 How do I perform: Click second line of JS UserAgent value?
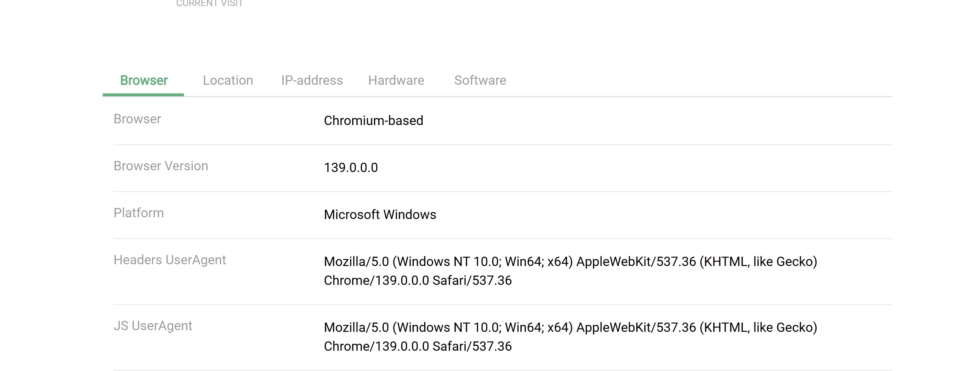point(418,346)
